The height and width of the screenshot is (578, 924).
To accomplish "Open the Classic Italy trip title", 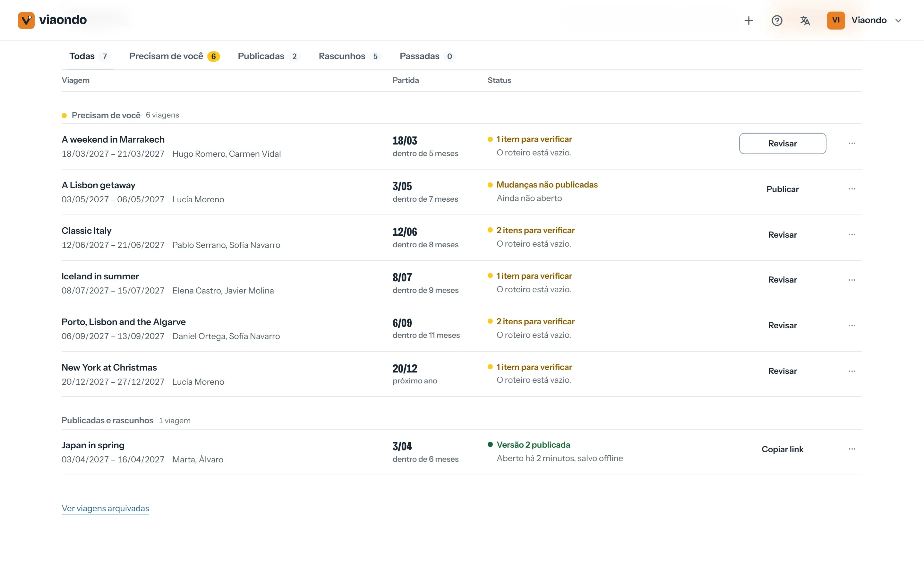I will 86,231.
